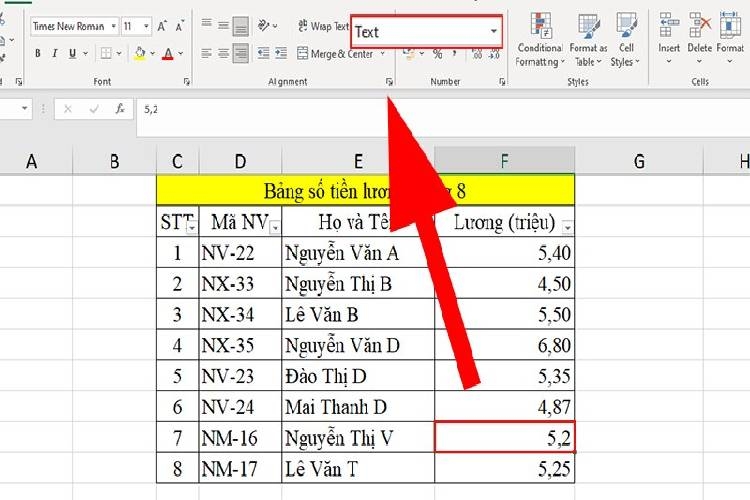This screenshot has width=750, height=500.
Task: Expand the Borders dropdown arrow
Action: (119, 54)
